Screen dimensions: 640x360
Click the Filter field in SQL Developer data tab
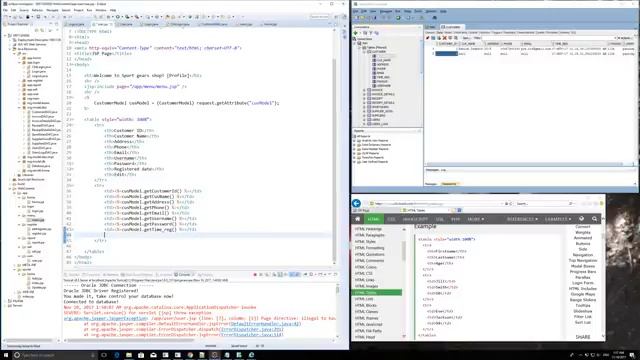click(549, 38)
